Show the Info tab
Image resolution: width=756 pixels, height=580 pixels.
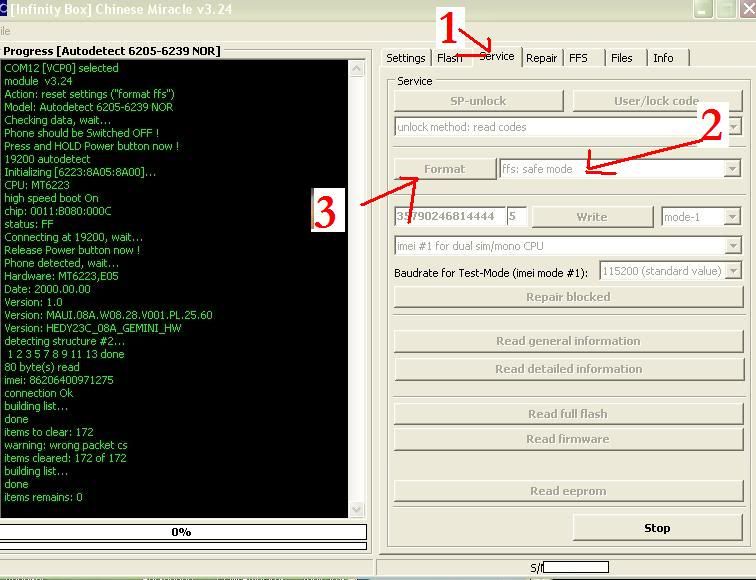pos(663,58)
